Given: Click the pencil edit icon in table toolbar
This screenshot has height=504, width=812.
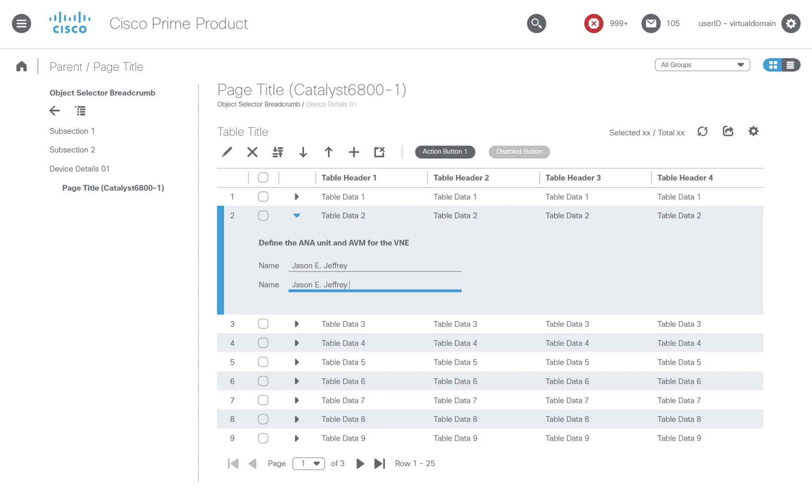Looking at the screenshot, I should (227, 152).
